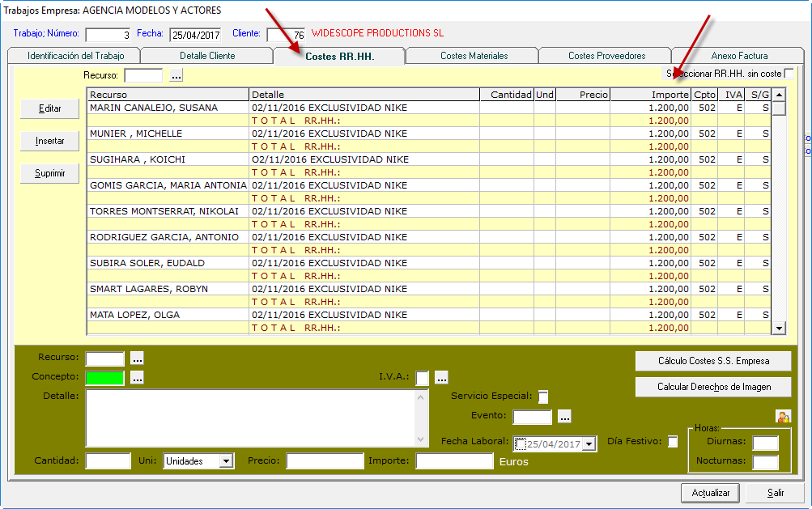Click the Precio column header
This screenshot has width=812, height=509.
tap(583, 95)
